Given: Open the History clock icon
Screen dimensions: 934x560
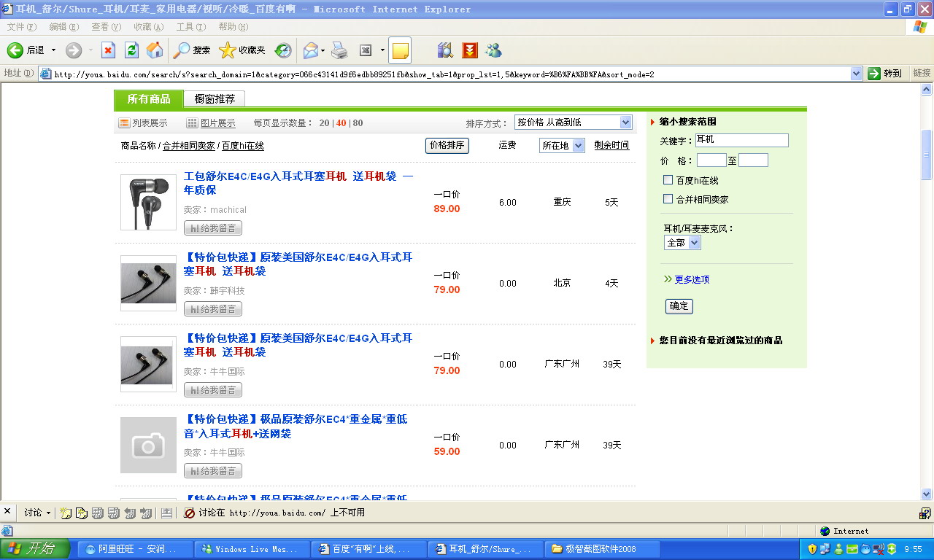Looking at the screenshot, I should [283, 50].
